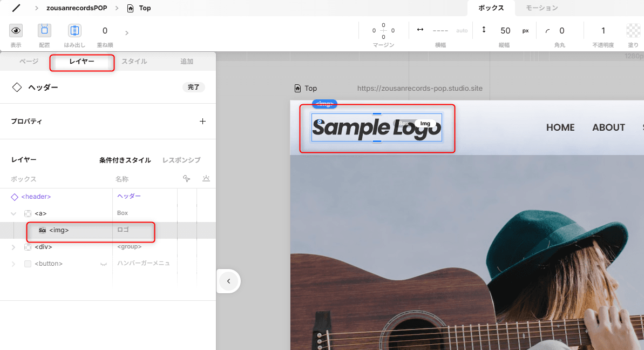Click the corner radius 角丸 icon

[x=548, y=31]
